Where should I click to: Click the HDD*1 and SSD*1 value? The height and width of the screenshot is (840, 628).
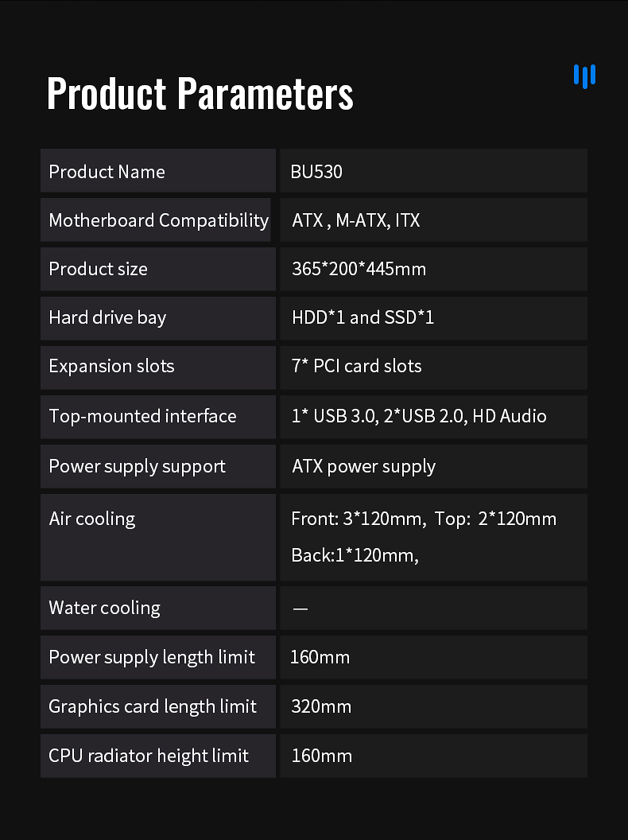pyautogui.click(x=362, y=317)
